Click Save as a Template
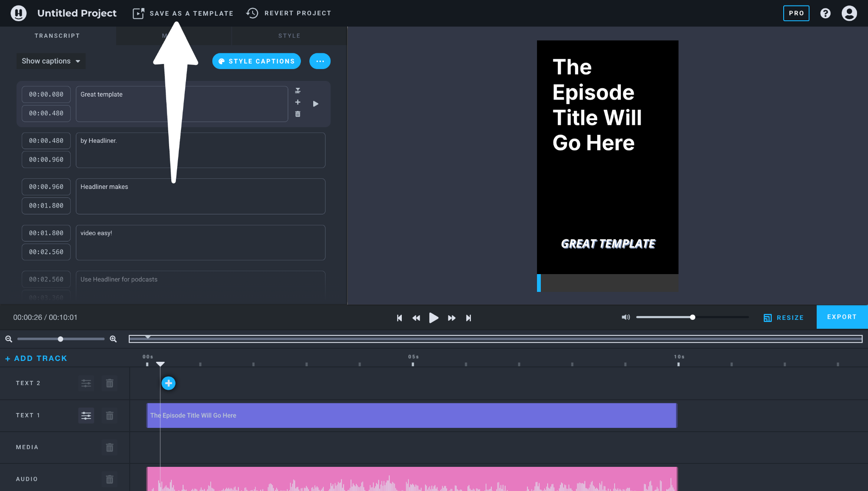 [x=183, y=13]
